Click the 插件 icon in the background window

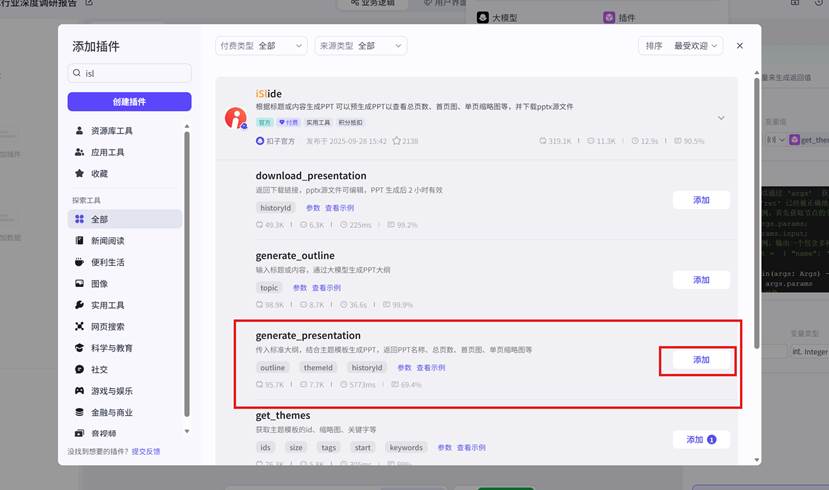[x=609, y=17]
